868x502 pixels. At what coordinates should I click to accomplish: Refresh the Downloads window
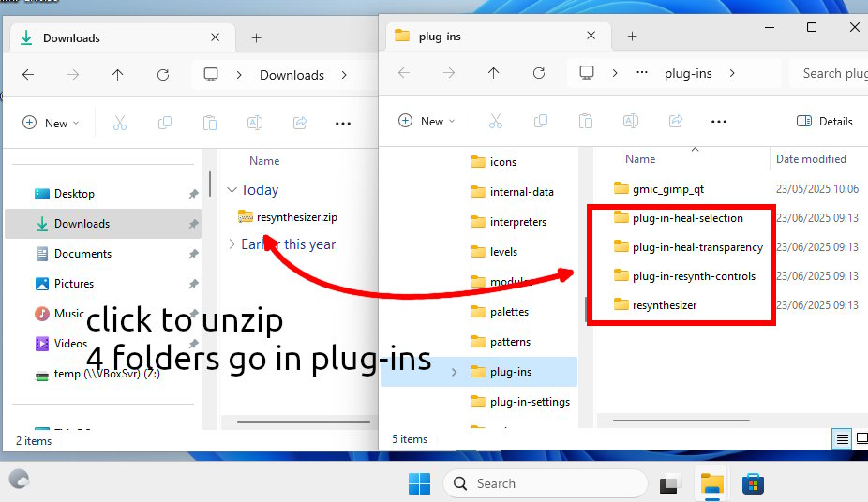[163, 75]
